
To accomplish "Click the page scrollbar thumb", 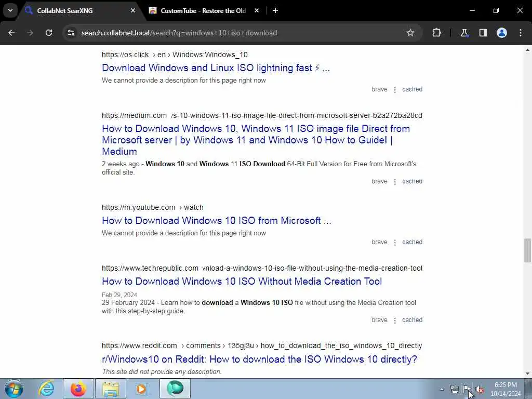I will coord(527,250).
